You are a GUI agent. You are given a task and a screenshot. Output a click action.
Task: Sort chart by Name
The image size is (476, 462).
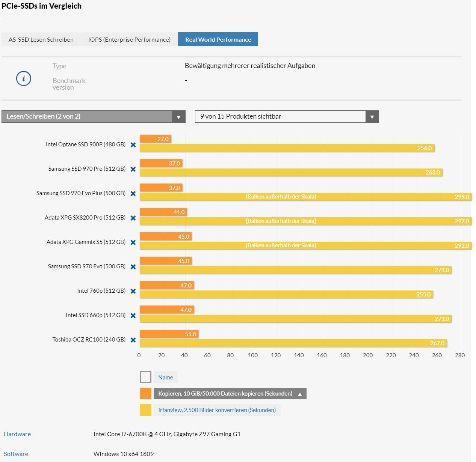[166, 377]
